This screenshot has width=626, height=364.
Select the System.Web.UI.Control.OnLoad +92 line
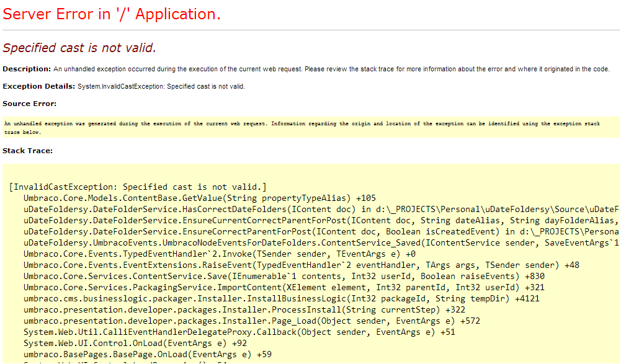[135, 344]
